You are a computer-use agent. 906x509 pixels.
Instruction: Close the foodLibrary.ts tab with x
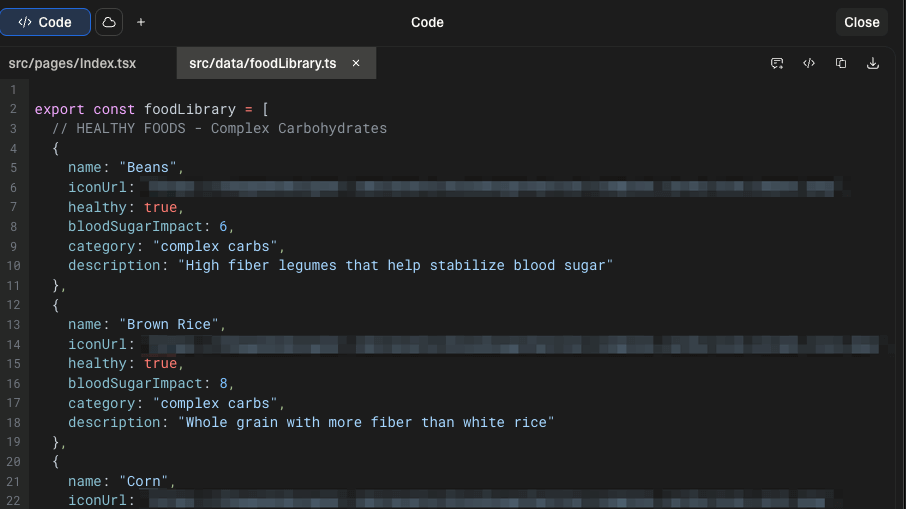click(x=356, y=63)
